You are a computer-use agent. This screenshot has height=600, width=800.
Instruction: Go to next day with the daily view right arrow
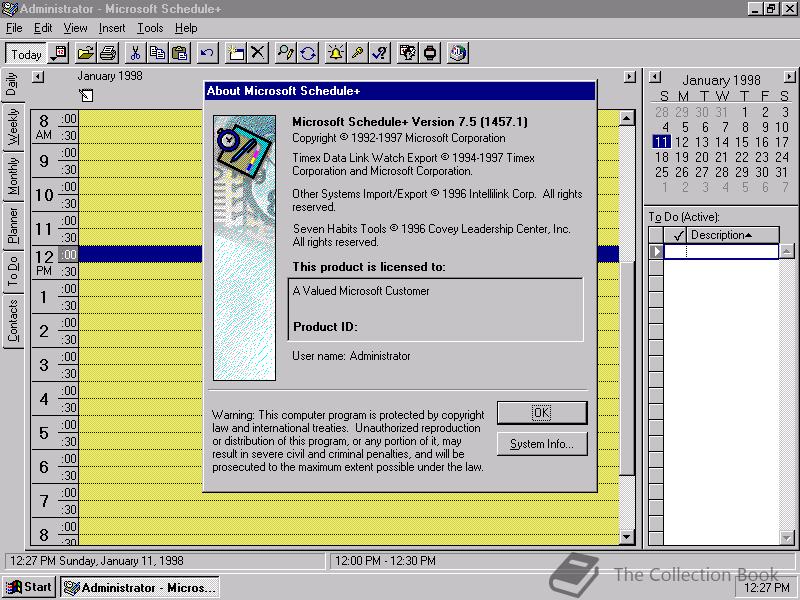tap(630, 77)
